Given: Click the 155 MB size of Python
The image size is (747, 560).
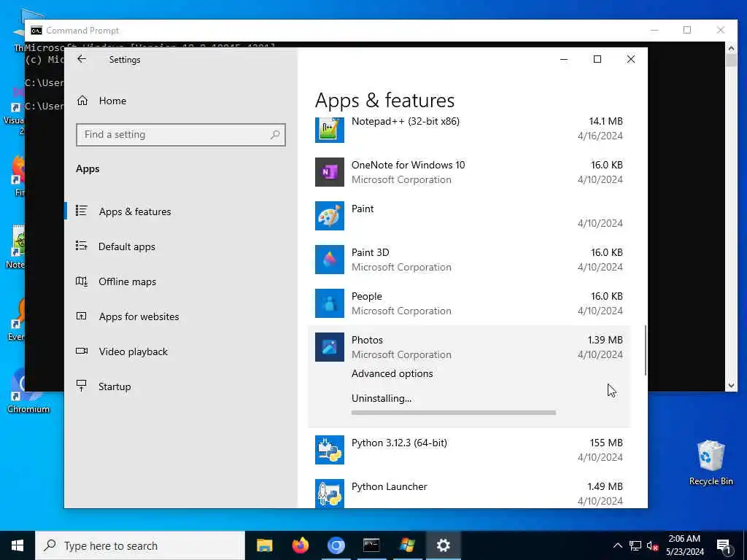Looking at the screenshot, I should click(606, 443).
